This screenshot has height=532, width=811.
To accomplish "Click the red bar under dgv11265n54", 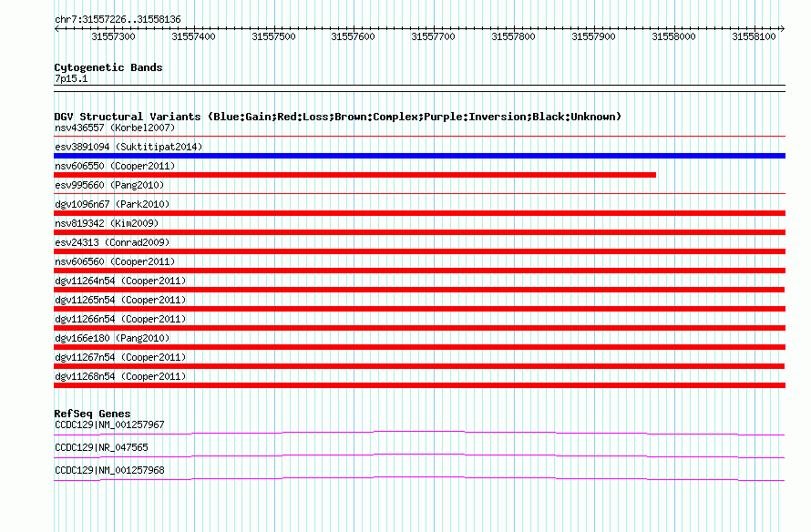I will click(419, 309).
